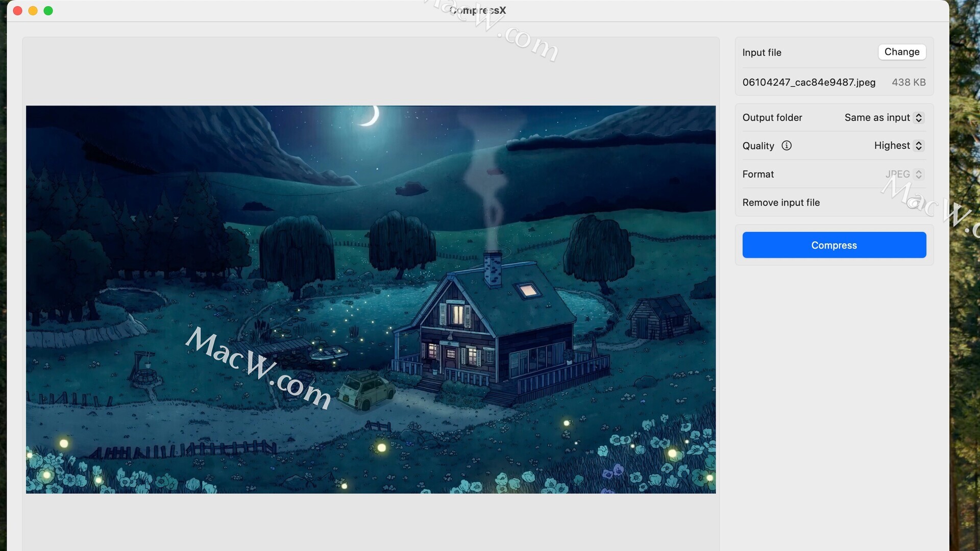Close the CompressX window
Viewport: 980px width, 551px height.
click(18, 11)
